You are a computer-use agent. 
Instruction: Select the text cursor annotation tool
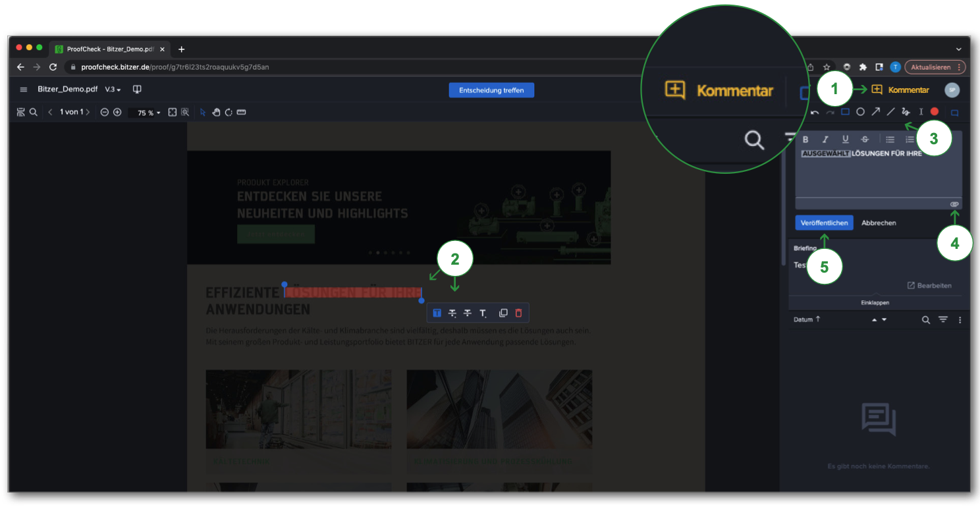point(921,112)
